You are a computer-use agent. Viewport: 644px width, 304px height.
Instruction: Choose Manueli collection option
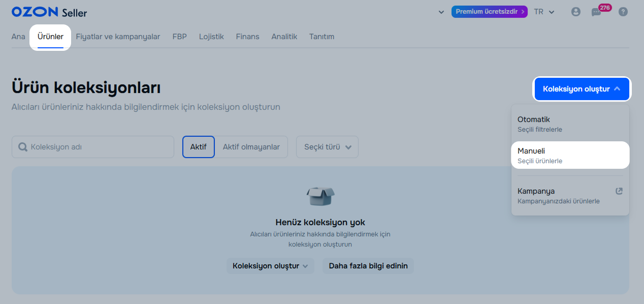pyautogui.click(x=570, y=155)
